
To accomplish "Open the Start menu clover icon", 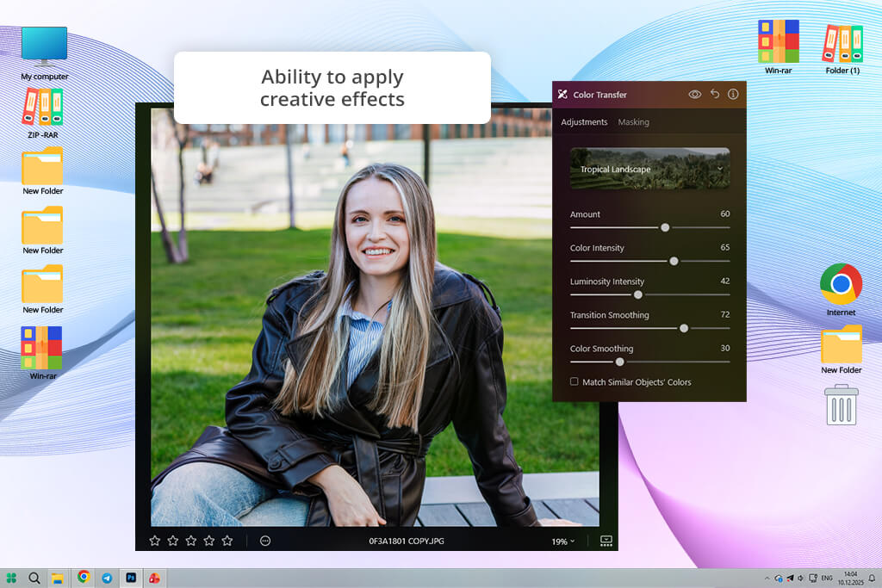I will click(x=11, y=578).
